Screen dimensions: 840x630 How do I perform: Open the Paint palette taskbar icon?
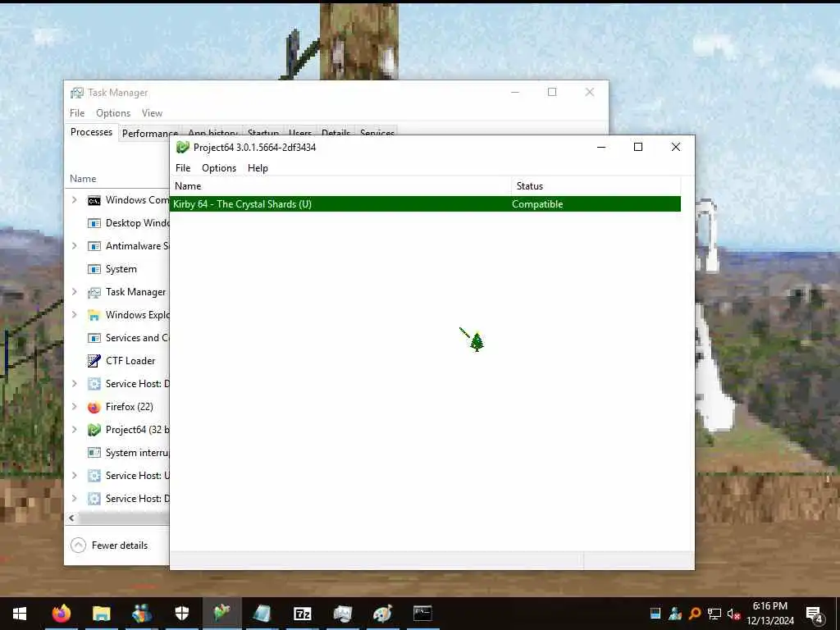(x=382, y=614)
